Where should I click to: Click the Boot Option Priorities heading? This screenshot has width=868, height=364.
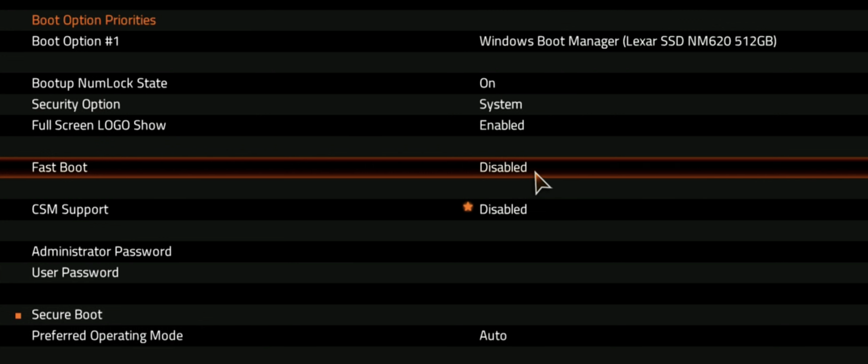pyautogui.click(x=94, y=20)
